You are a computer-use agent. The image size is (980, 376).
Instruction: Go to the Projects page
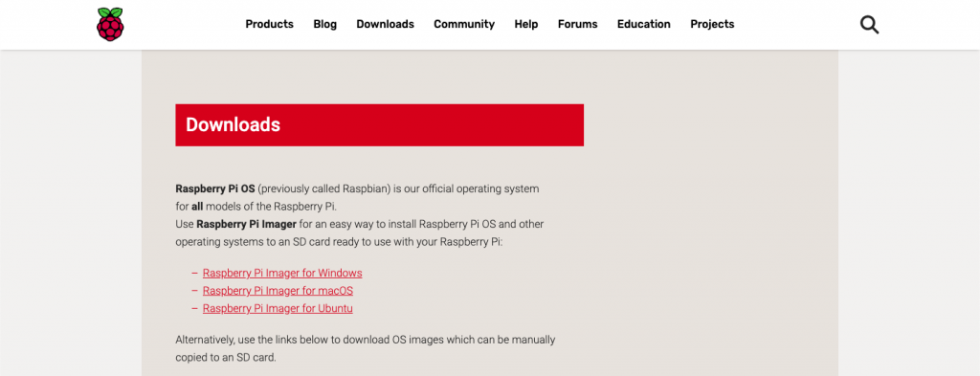pyautogui.click(x=712, y=24)
